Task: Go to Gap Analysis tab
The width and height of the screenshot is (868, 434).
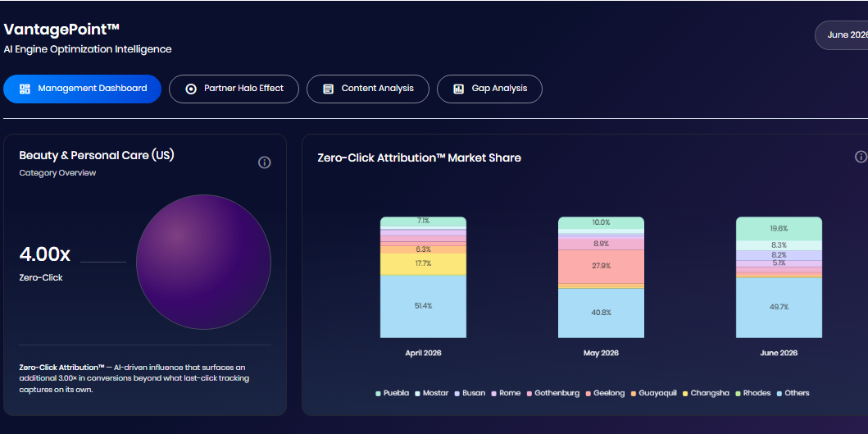Action: [x=489, y=89]
